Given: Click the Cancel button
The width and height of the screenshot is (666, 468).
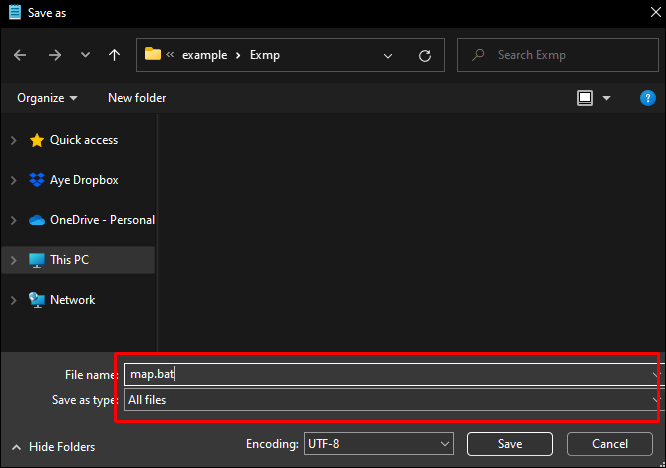Looking at the screenshot, I should click(x=610, y=444).
